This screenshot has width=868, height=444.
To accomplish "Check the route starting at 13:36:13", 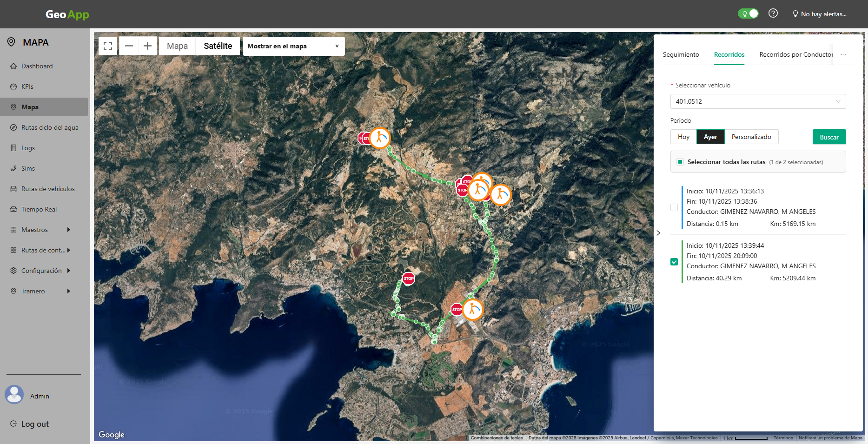I will [674, 207].
